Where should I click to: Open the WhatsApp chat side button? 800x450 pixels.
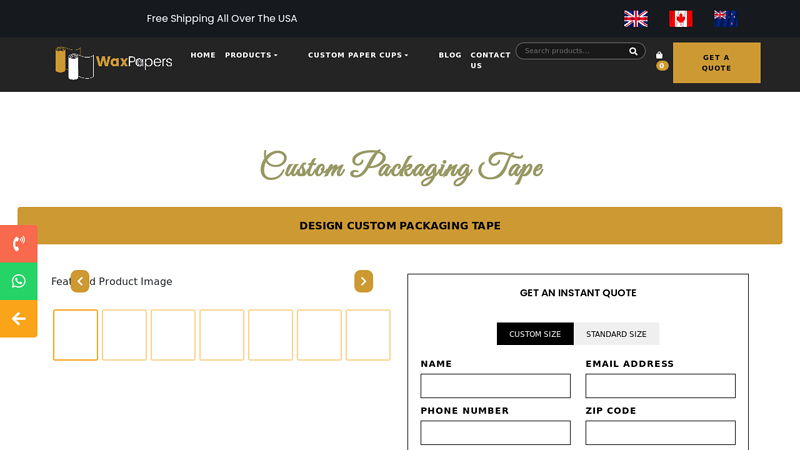coord(19,281)
